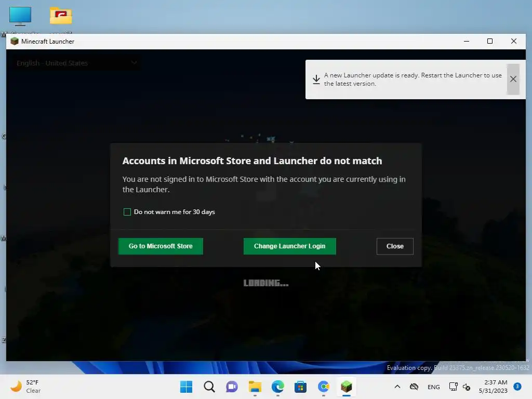Open English - United States language dropdown
Image resolution: width=532 pixels, height=399 pixels.
(x=77, y=63)
